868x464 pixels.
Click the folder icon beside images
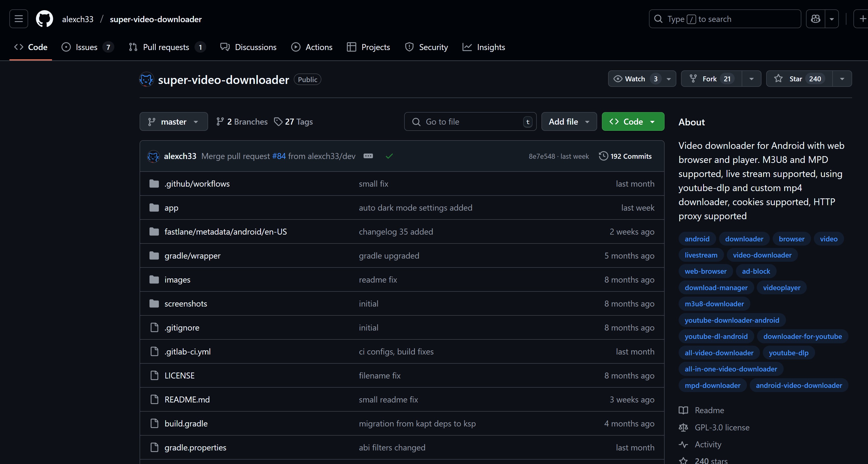pyautogui.click(x=154, y=279)
